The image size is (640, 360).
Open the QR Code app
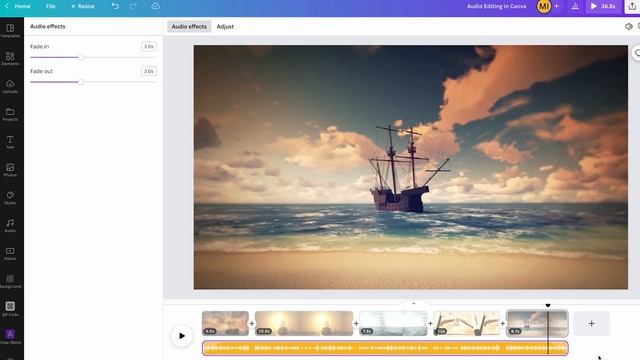click(x=10, y=309)
